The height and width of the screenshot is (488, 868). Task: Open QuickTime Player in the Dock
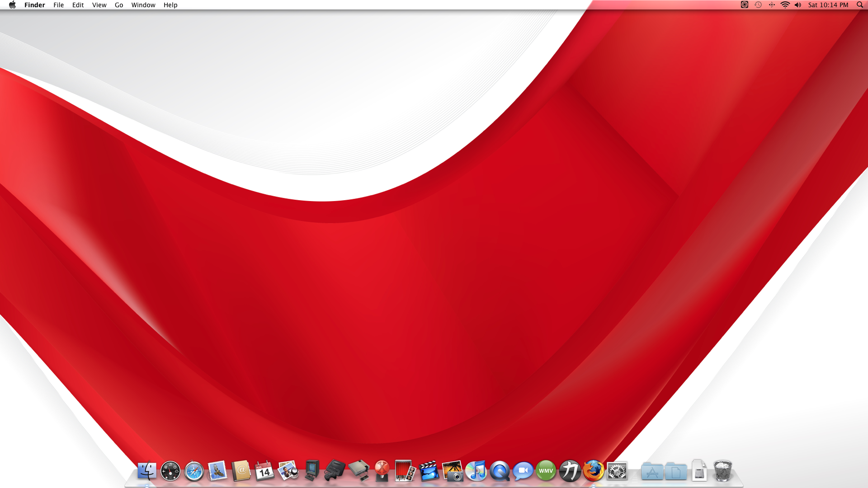(500, 471)
